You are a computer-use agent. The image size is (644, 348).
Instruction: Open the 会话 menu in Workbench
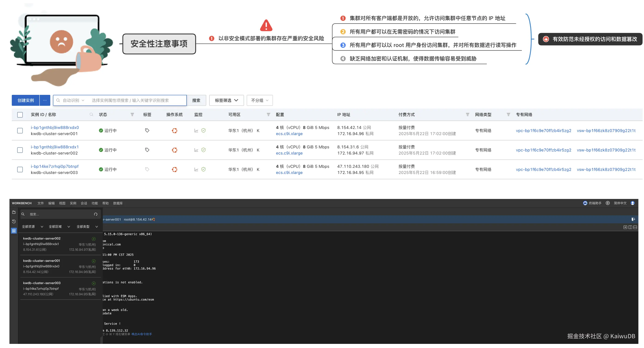click(x=84, y=203)
